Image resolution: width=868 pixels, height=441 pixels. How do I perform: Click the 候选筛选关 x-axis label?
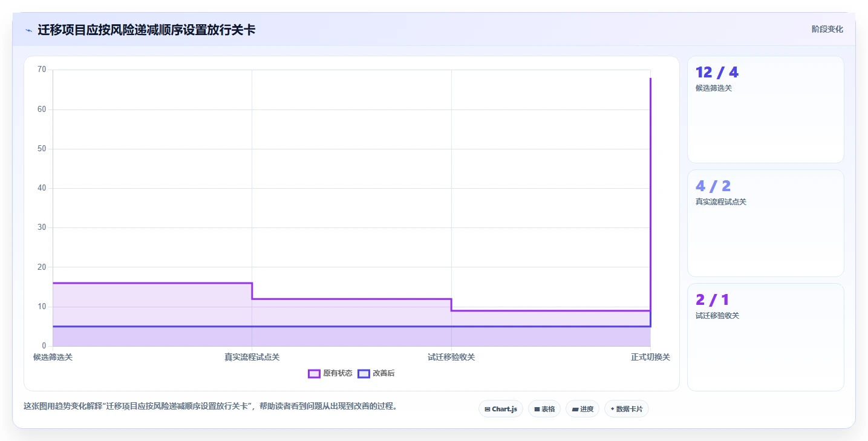pos(53,357)
